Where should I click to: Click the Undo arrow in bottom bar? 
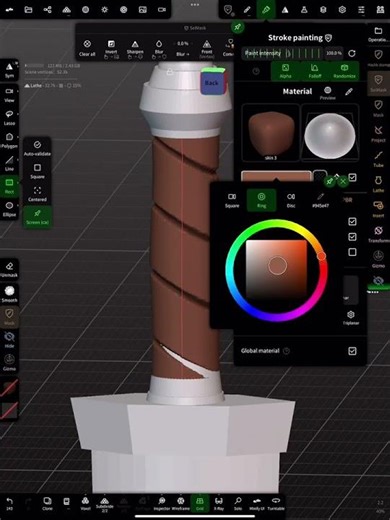[x=9, y=504]
